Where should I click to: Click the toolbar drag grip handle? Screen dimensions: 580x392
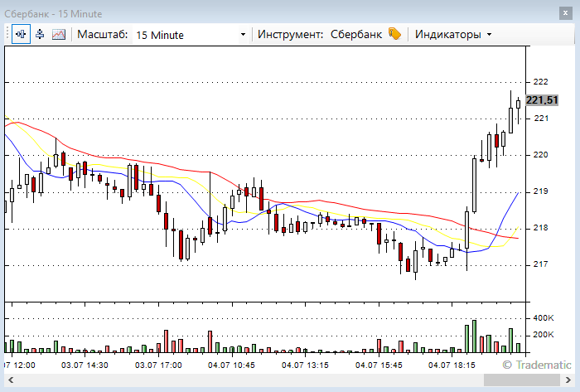click(7, 34)
